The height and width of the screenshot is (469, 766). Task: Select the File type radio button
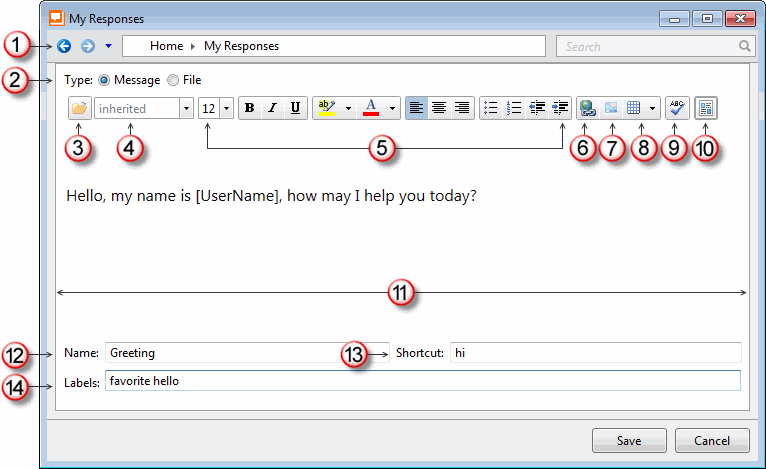coord(173,80)
